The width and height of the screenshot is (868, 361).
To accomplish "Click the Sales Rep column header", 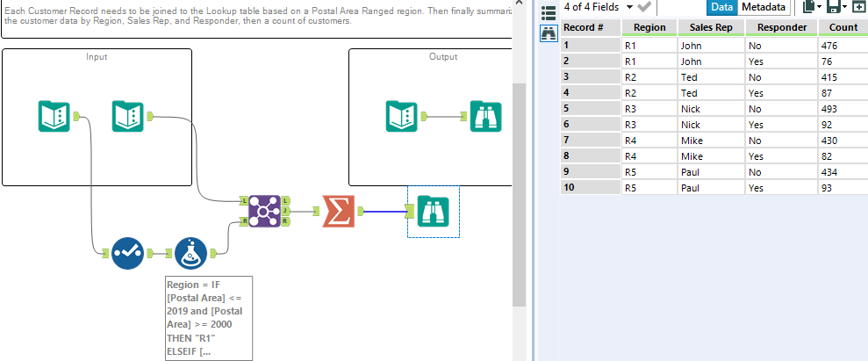I will (711, 28).
